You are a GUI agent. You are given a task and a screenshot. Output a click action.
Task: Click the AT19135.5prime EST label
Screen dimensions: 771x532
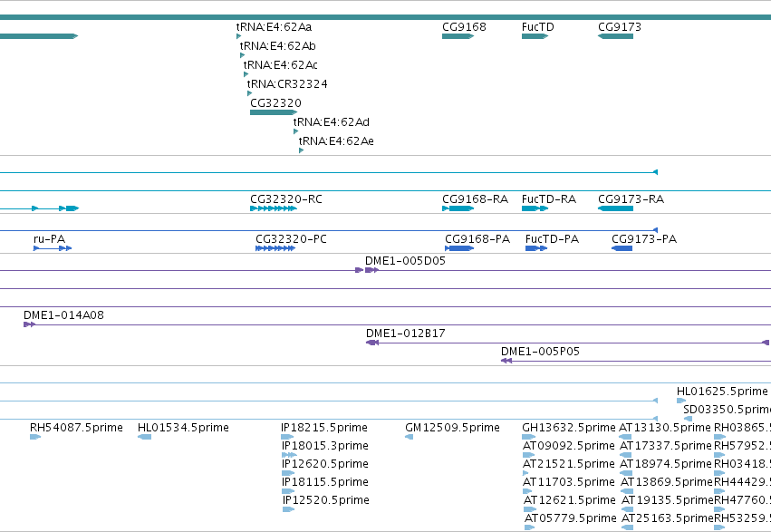pos(668,500)
